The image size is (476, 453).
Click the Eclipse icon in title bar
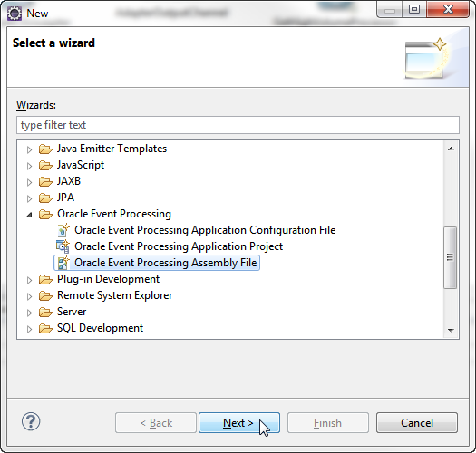[x=15, y=14]
